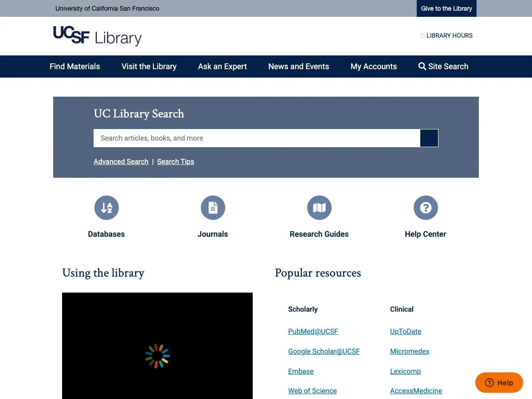
Task: Open the Help Center question mark icon
Action: point(426,207)
